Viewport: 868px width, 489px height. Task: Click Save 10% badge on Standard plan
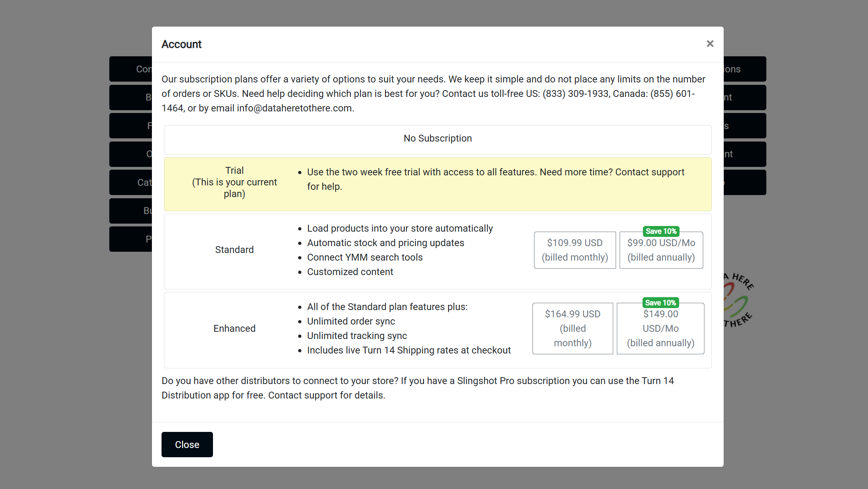(x=661, y=231)
